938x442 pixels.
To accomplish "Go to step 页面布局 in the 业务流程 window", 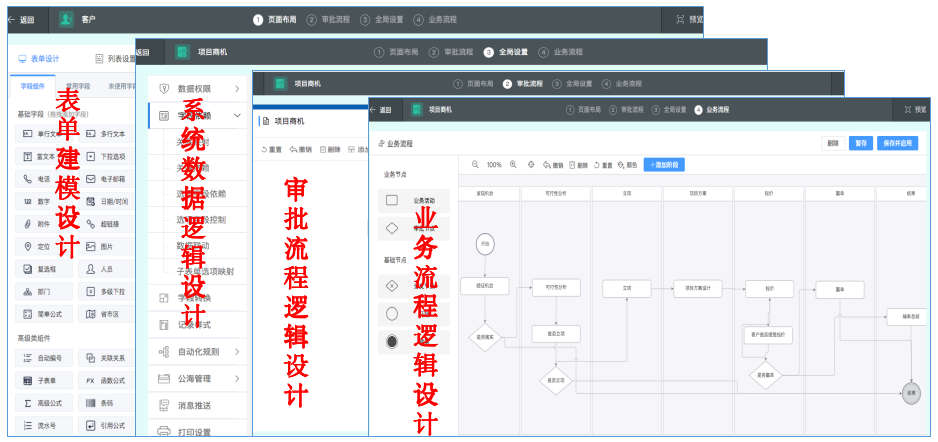I will (584, 110).
